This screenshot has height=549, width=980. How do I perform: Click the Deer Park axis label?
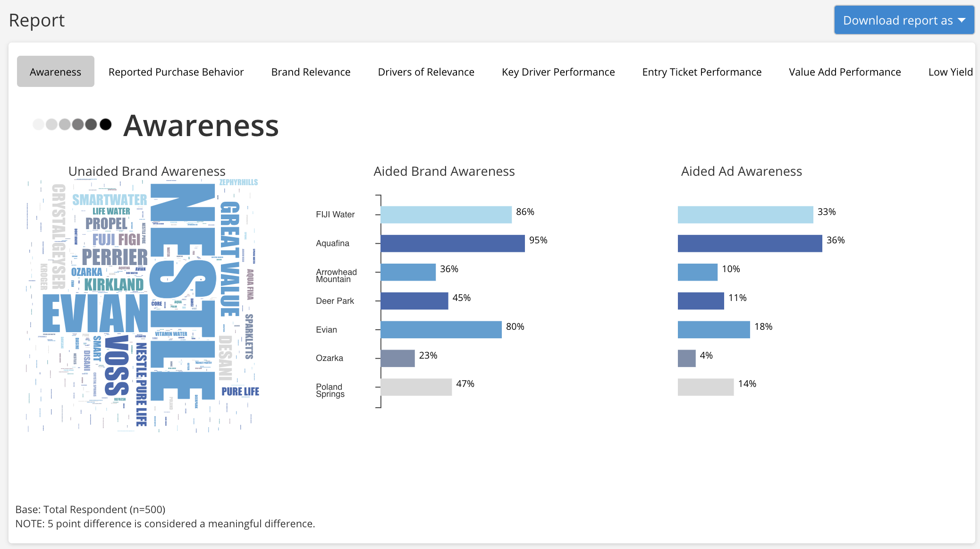point(335,301)
